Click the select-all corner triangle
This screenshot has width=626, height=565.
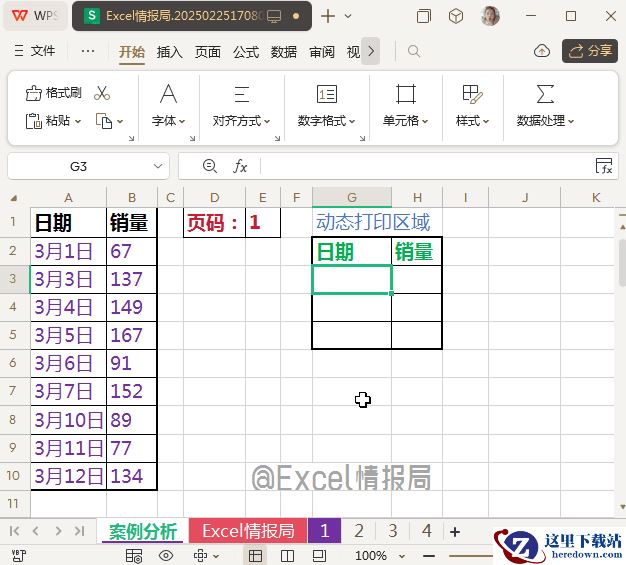click(x=14, y=198)
